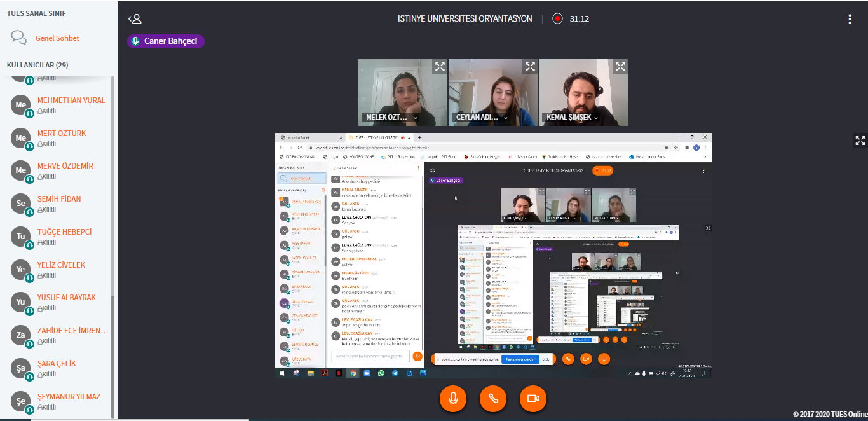This screenshot has width=868, height=421.
Task: Make the shared screen presentation fullscreen
Action: pyautogui.click(x=860, y=141)
